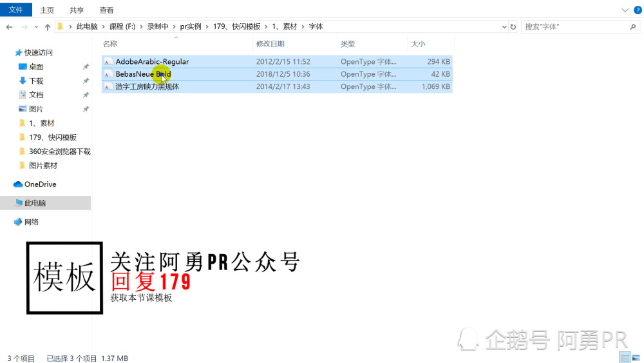Open Help with the question mark icon
This screenshot has height=363, width=644.
[638, 10]
